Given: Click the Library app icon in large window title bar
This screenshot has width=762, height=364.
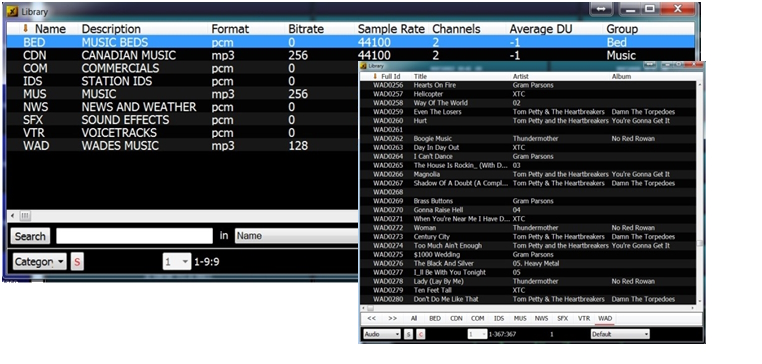Looking at the screenshot, I should [13, 11].
